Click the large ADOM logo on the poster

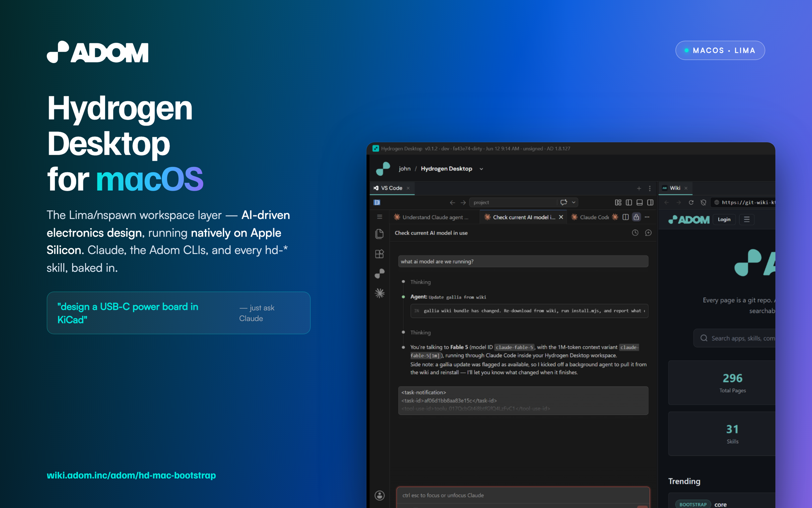click(97, 52)
